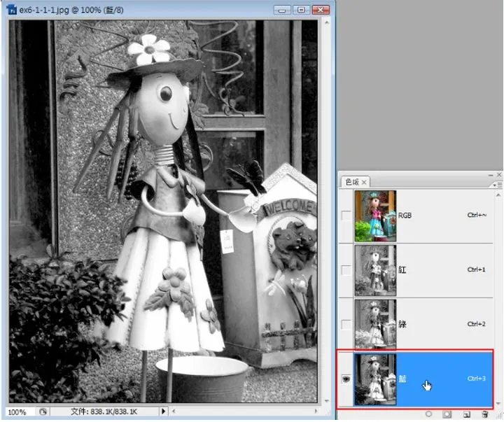Select the 藍 channel row
Viewport: 504px width, 422px height.
coord(416,379)
